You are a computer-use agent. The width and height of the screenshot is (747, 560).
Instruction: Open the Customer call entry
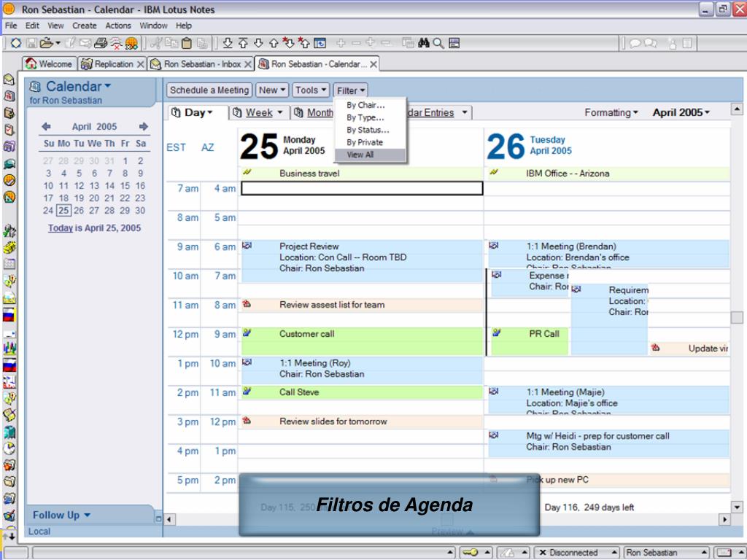[x=362, y=341]
